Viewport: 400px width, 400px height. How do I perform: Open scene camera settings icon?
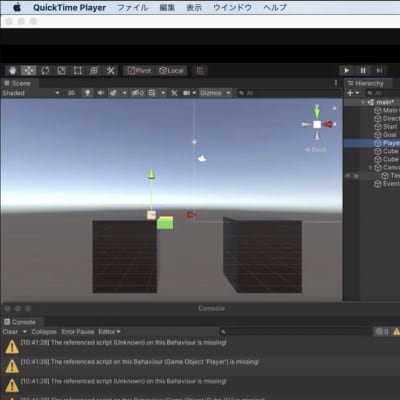point(186,93)
